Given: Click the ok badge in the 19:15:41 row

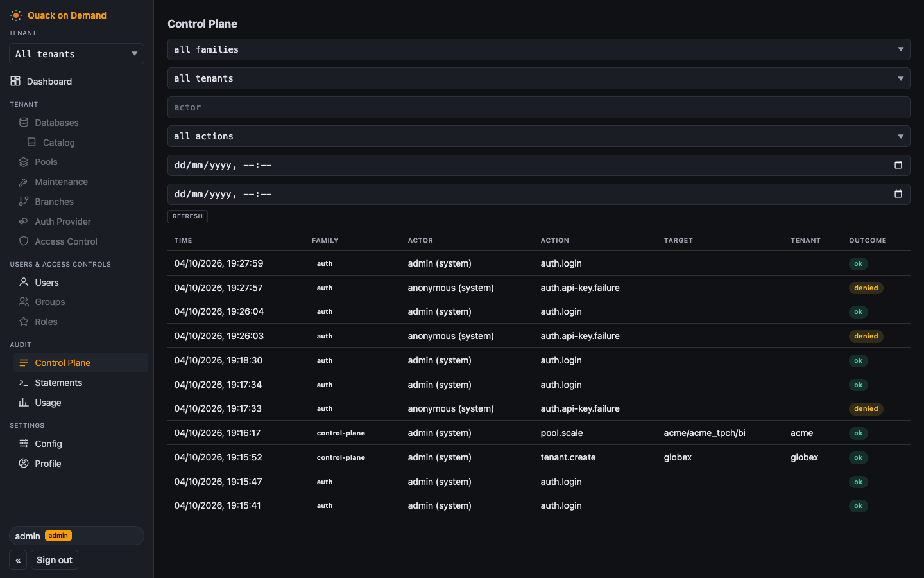Looking at the screenshot, I should click(x=858, y=505).
